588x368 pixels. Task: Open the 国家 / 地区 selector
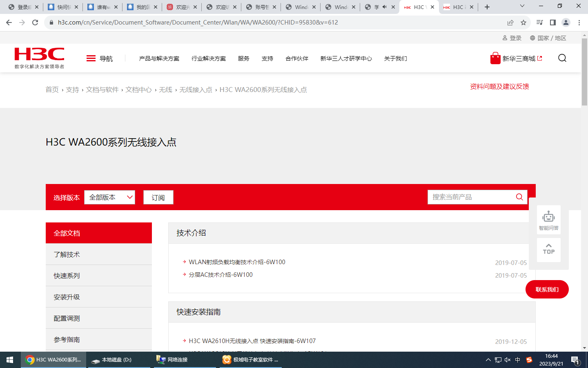[x=548, y=38]
